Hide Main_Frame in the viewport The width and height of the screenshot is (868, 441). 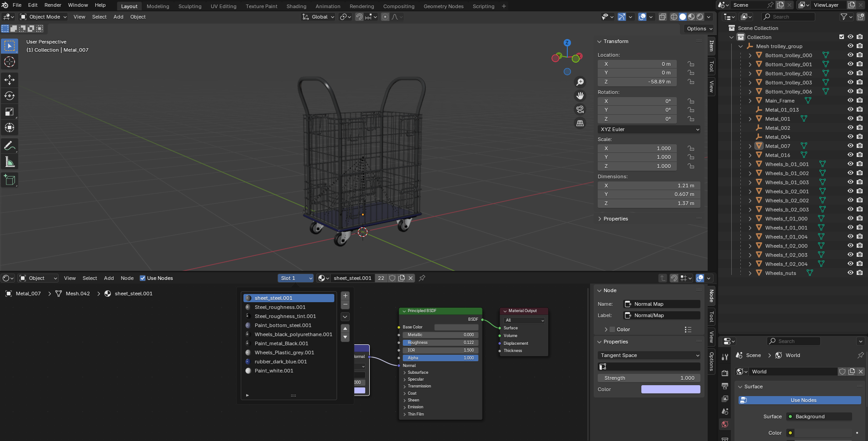(x=850, y=101)
